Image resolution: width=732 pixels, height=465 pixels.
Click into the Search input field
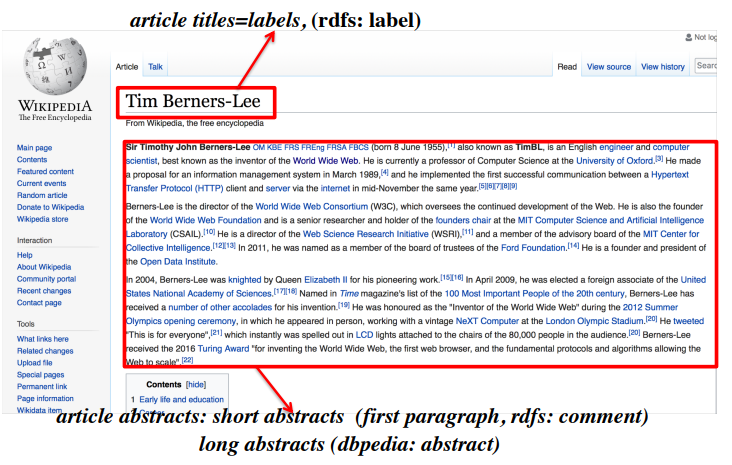[x=706, y=66]
